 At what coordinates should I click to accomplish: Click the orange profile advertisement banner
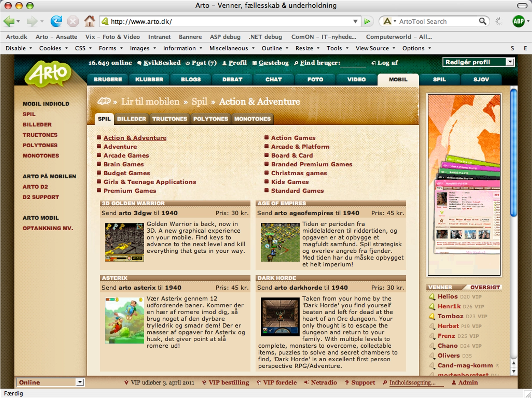(464, 185)
